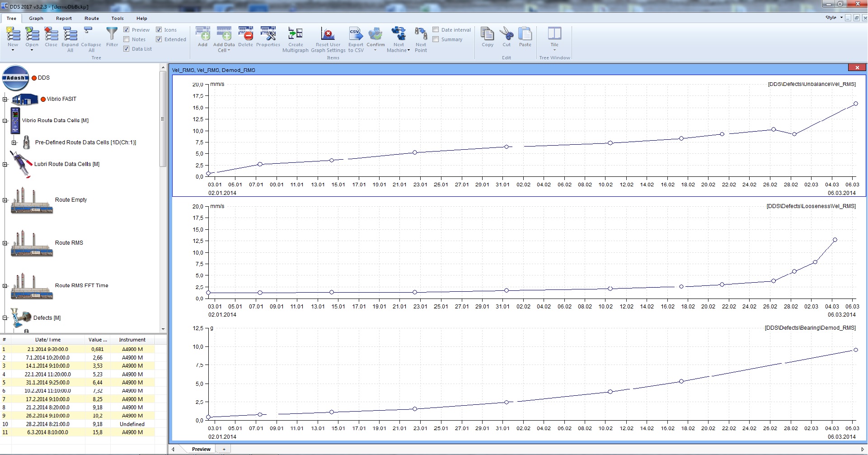Open the Route ribbon tab
The height and width of the screenshot is (455, 868).
click(x=91, y=19)
